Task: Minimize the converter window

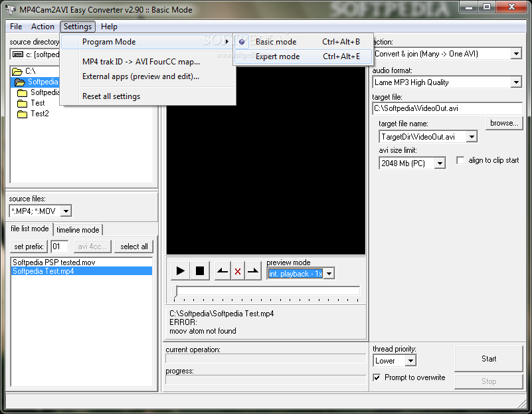Action: tap(469, 7)
